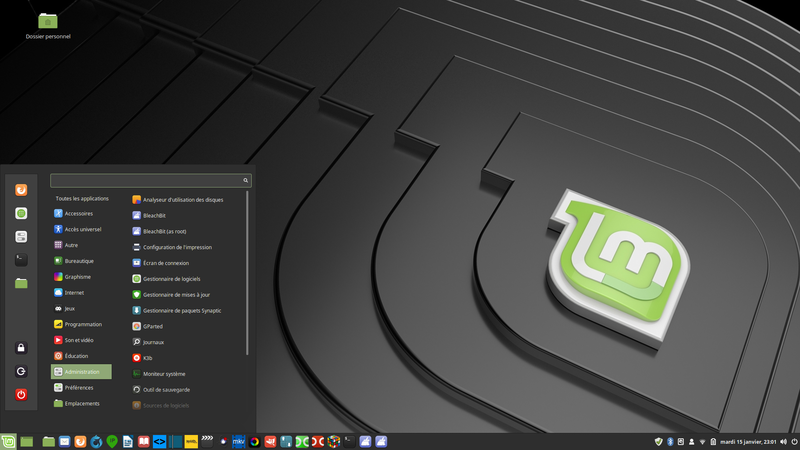The width and height of the screenshot is (800, 450).
Task: Launch the blue Waterfox globe icon in panel
Action: tap(96, 442)
